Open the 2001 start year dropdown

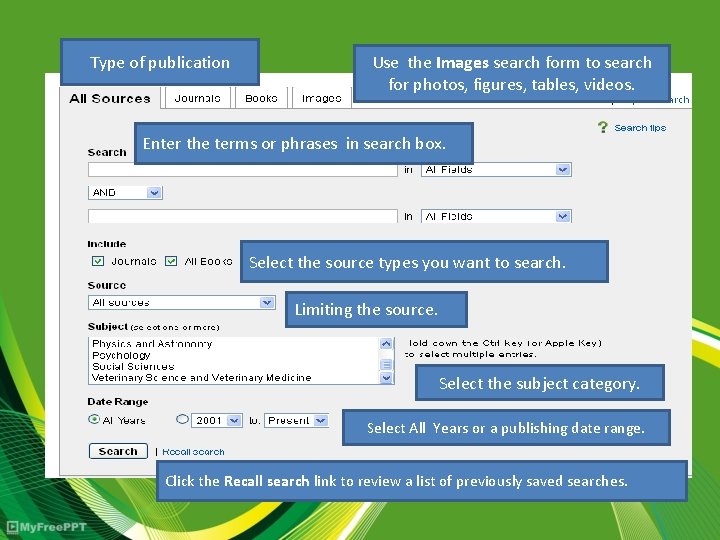217,420
